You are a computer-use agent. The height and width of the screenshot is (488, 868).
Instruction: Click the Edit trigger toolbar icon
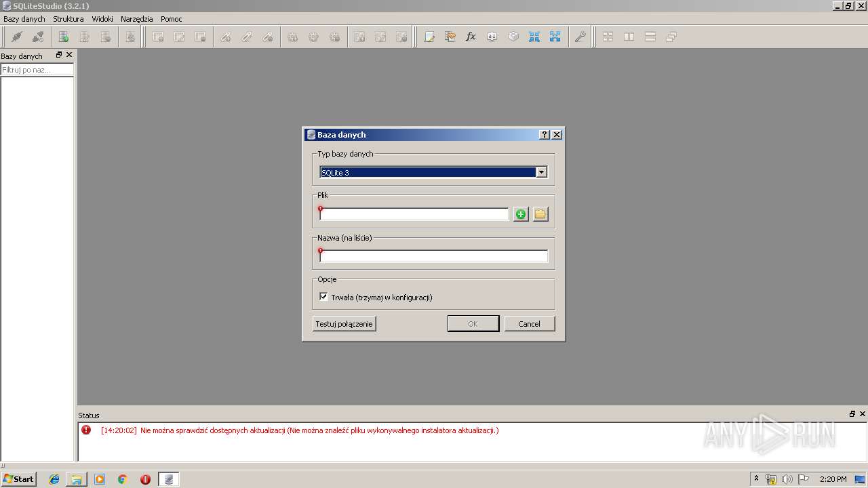click(x=313, y=37)
